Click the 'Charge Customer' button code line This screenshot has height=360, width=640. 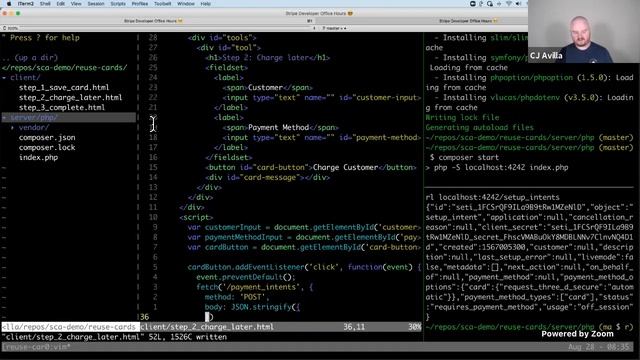point(311,167)
